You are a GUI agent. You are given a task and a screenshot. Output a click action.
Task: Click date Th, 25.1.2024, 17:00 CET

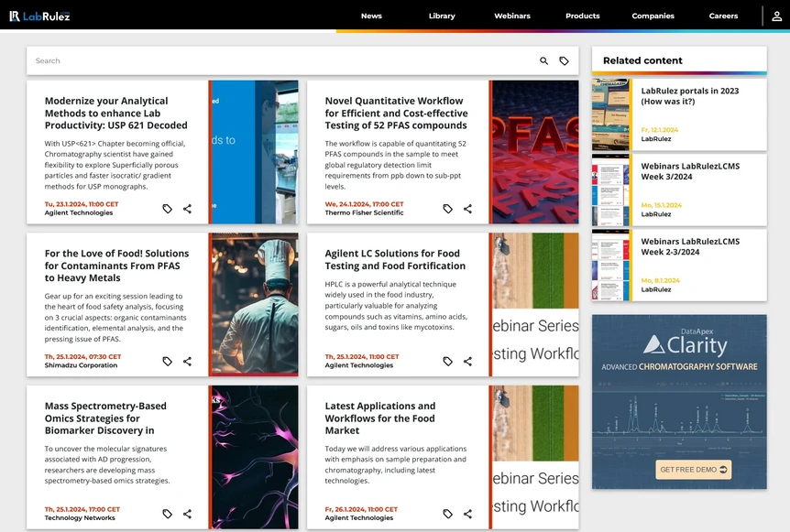click(x=82, y=509)
